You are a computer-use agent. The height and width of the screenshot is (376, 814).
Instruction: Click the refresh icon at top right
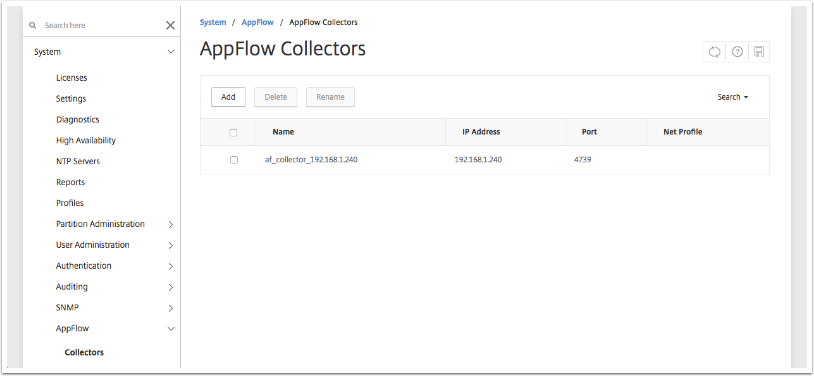(715, 52)
